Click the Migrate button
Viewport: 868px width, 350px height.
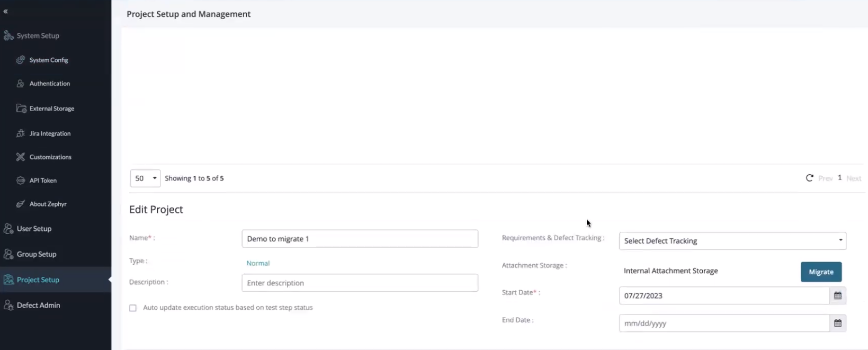(820, 272)
